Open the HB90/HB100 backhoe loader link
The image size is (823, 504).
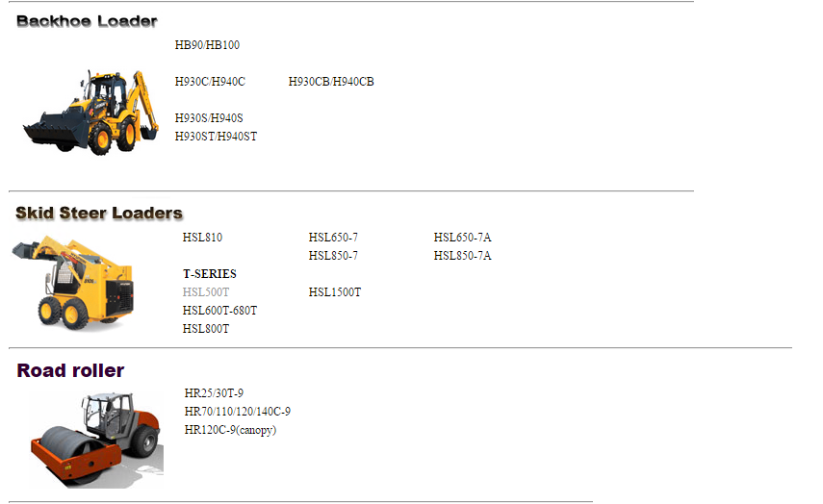tap(207, 45)
